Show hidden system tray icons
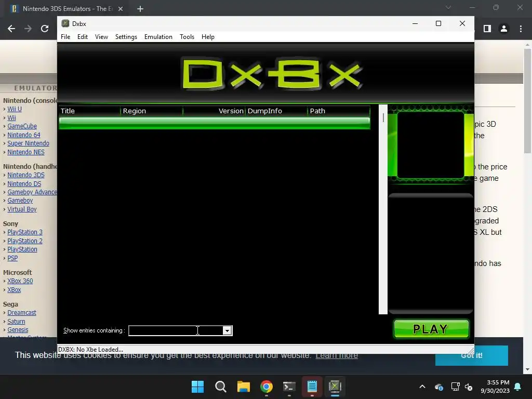The height and width of the screenshot is (399, 532). pos(422,387)
